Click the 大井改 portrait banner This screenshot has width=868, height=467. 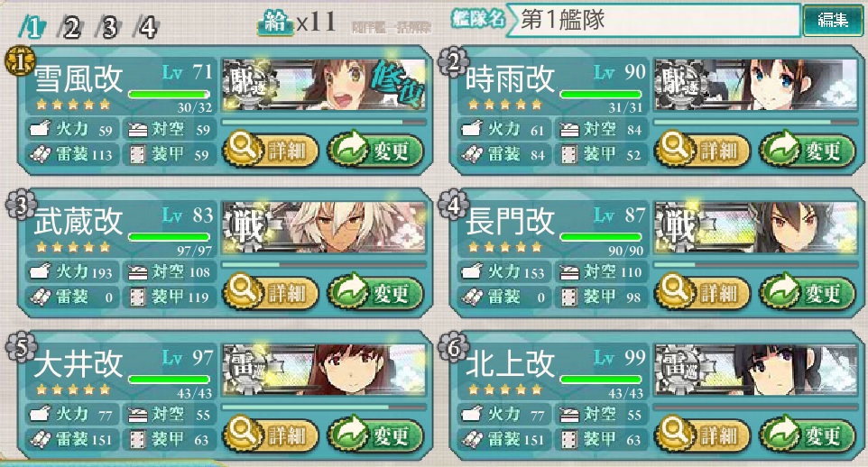point(325,369)
